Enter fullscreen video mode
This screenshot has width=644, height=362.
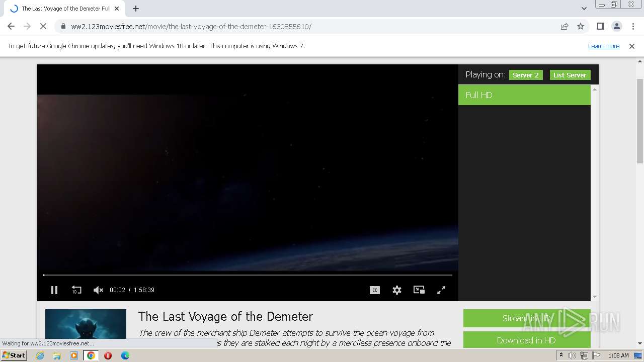441,290
